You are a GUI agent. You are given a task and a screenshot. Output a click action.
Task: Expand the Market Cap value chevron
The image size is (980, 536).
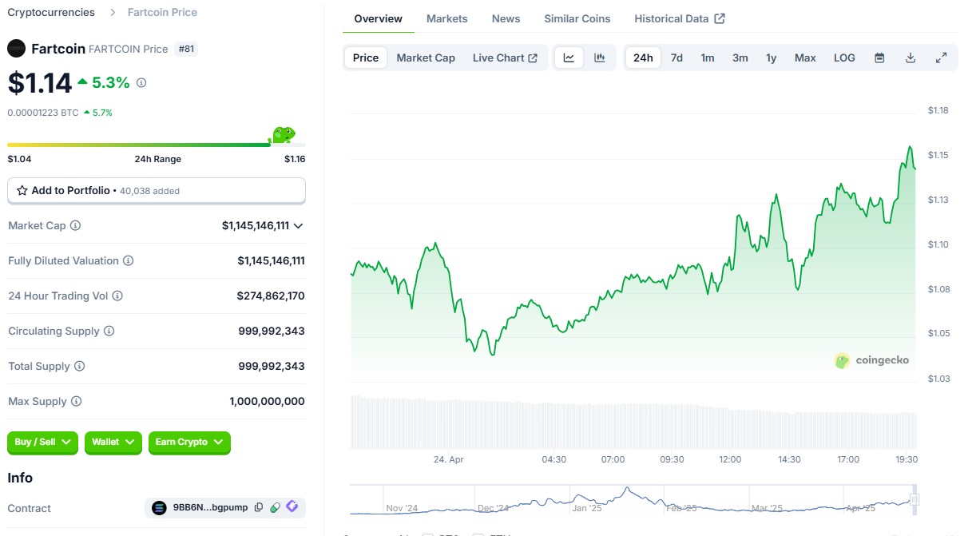click(298, 226)
